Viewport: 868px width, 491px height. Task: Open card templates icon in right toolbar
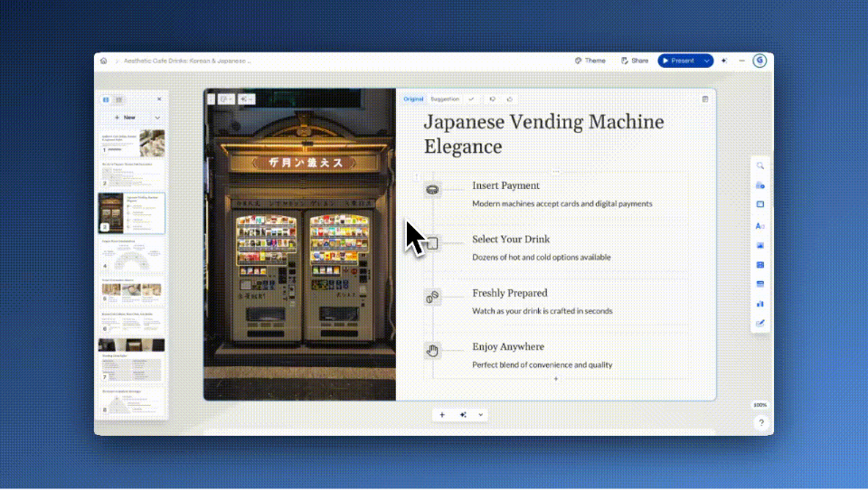pos(760,185)
